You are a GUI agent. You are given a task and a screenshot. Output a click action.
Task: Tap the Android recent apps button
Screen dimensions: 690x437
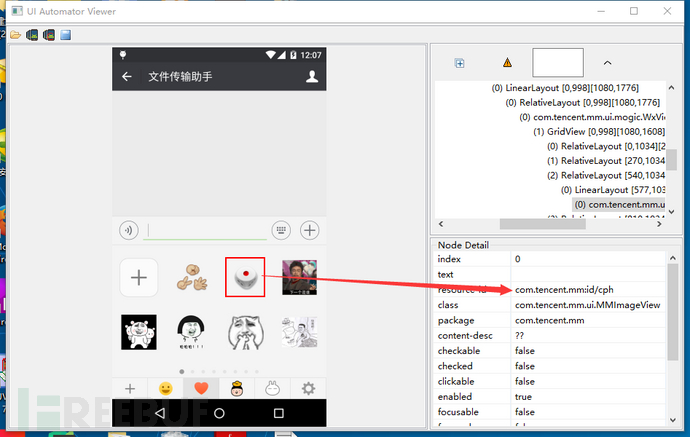[279, 413]
